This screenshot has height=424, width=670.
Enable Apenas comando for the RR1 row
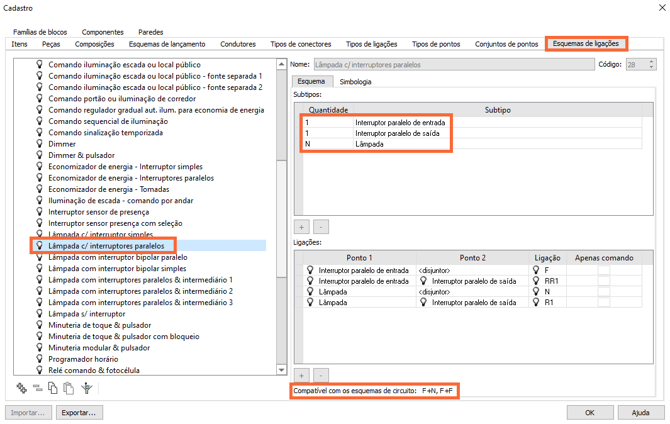coord(604,281)
